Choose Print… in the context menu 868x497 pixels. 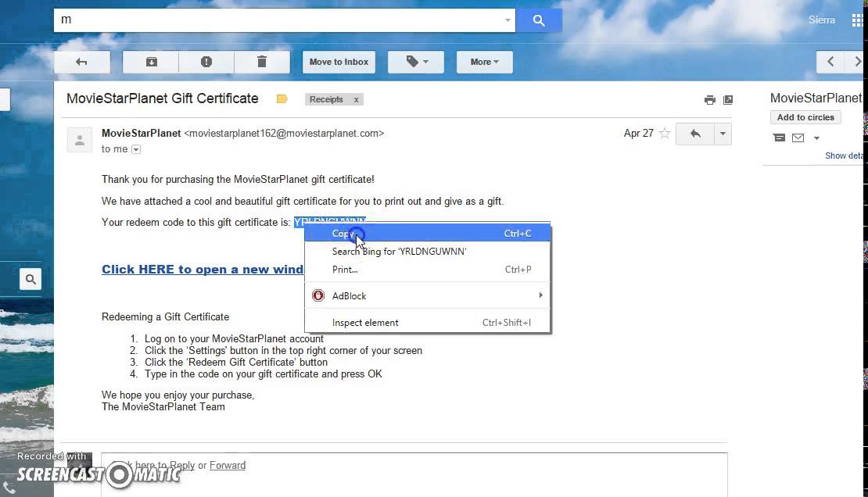click(x=428, y=270)
